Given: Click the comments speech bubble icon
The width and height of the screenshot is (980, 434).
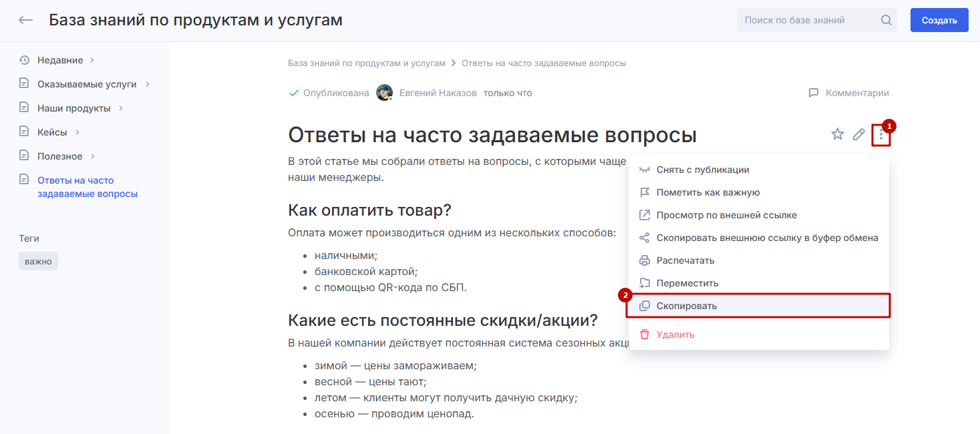Looking at the screenshot, I should point(813,93).
